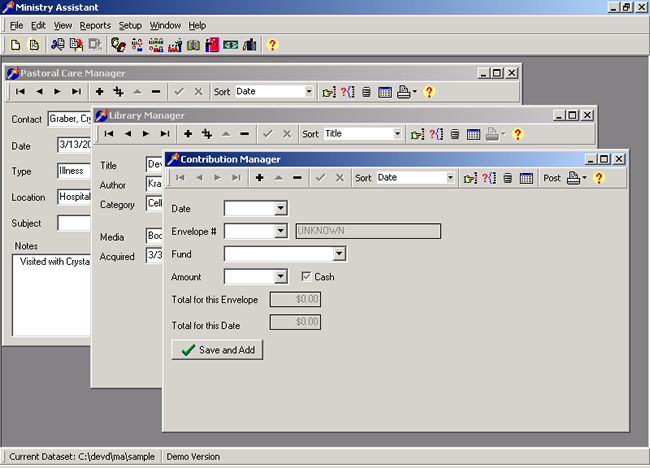650x468 pixels.
Task: Add new record in Pastoral Care Manager
Action: 99,92
